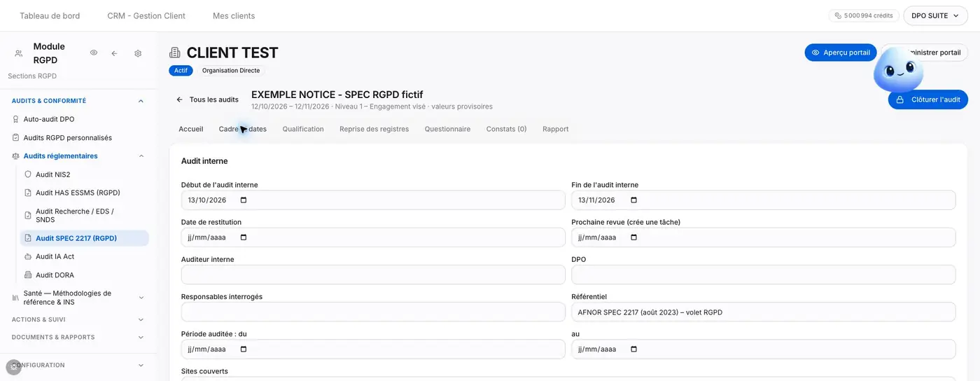Switch to the Rapport tab
The image size is (980, 381).
click(556, 129)
